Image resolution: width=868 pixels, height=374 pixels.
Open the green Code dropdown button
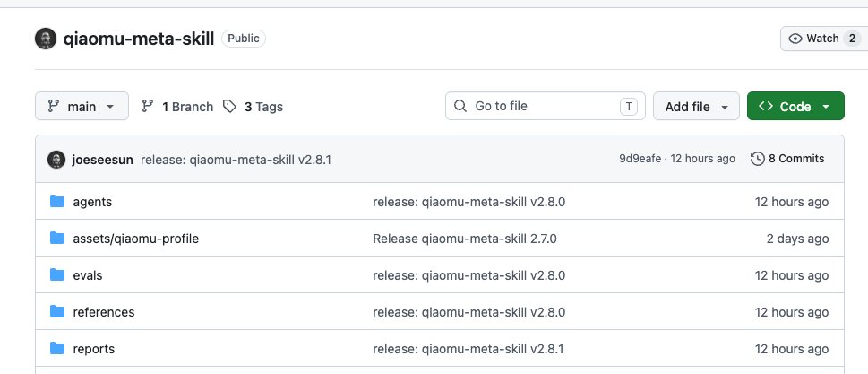(795, 106)
